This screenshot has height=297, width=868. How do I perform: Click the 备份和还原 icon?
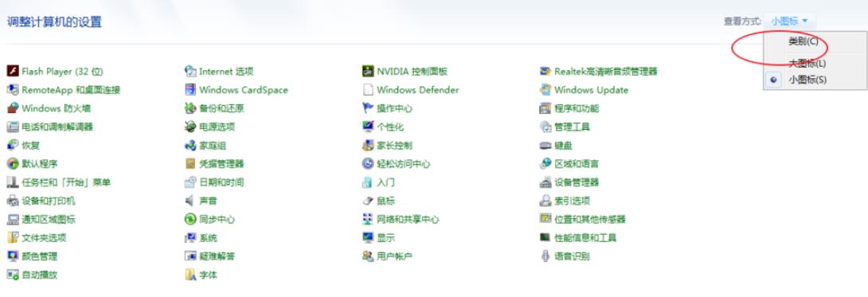click(190, 108)
